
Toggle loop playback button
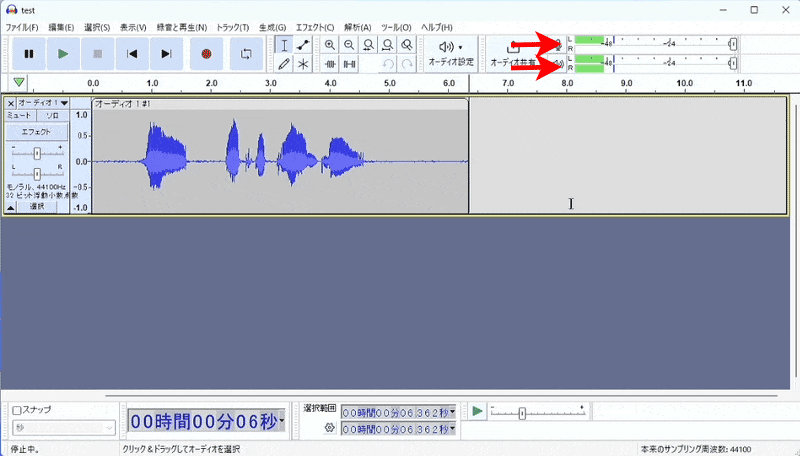click(x=246, y=54)
